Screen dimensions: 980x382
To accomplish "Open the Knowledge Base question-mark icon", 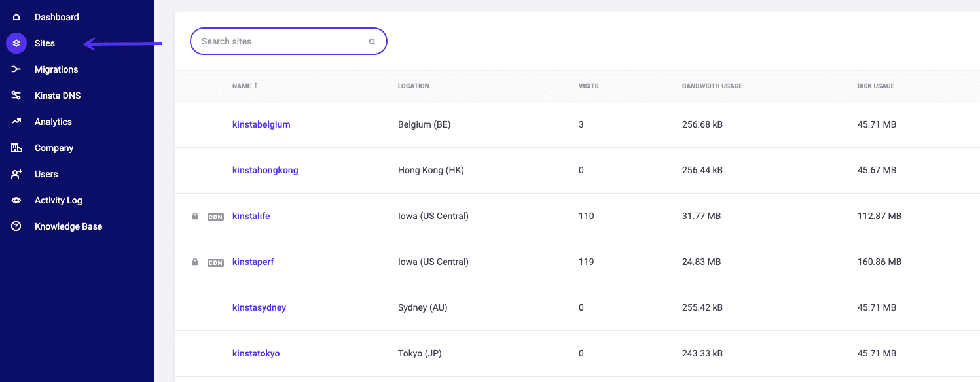I will (16, 226).
